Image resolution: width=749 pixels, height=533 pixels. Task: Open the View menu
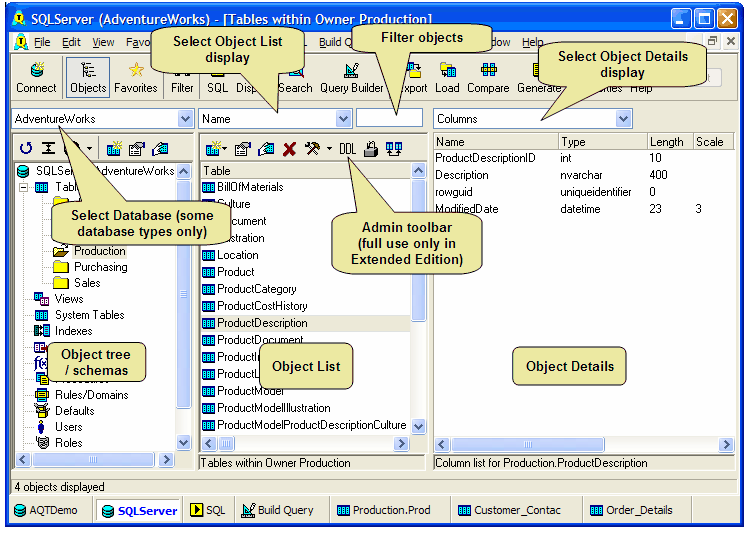point(103,43)
